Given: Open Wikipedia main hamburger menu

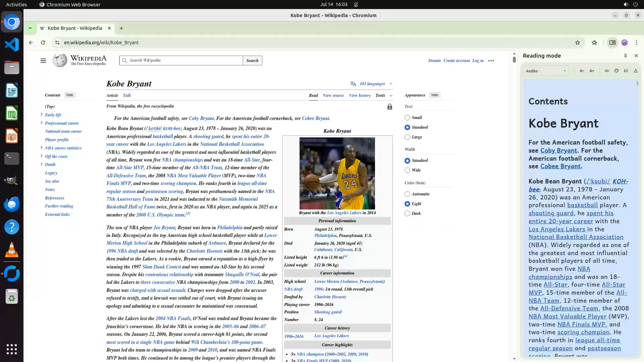Looking at the screenshot, I should (x=43, y=61).
